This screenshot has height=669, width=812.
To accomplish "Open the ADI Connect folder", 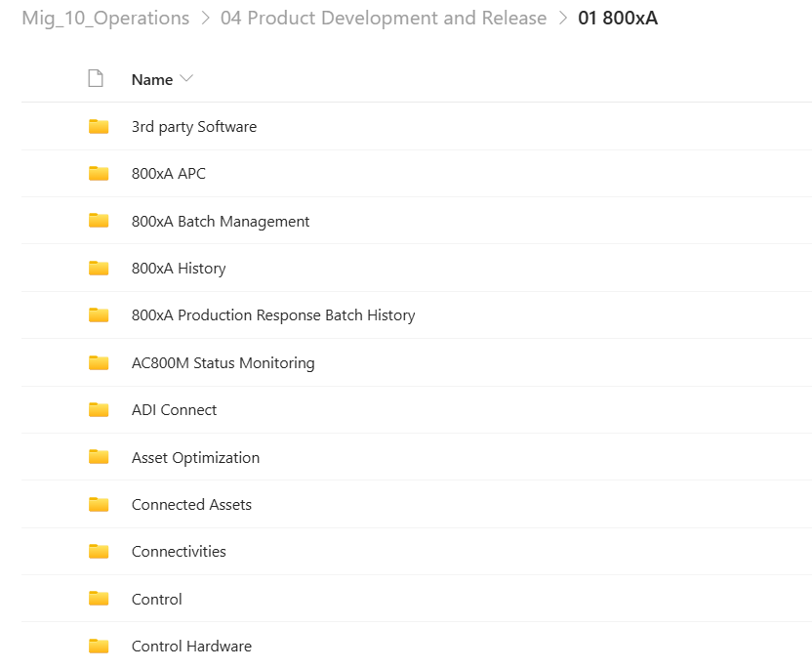I will (174, 410).
